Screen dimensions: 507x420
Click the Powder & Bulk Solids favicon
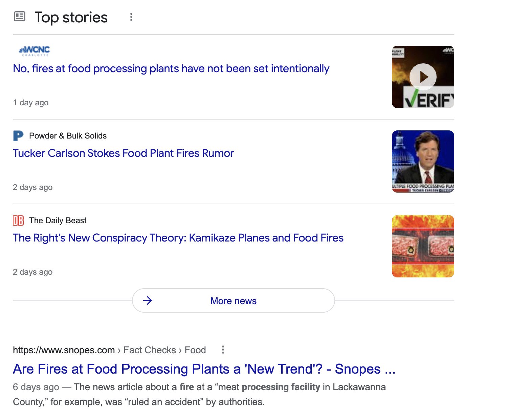tap(18, 136)
